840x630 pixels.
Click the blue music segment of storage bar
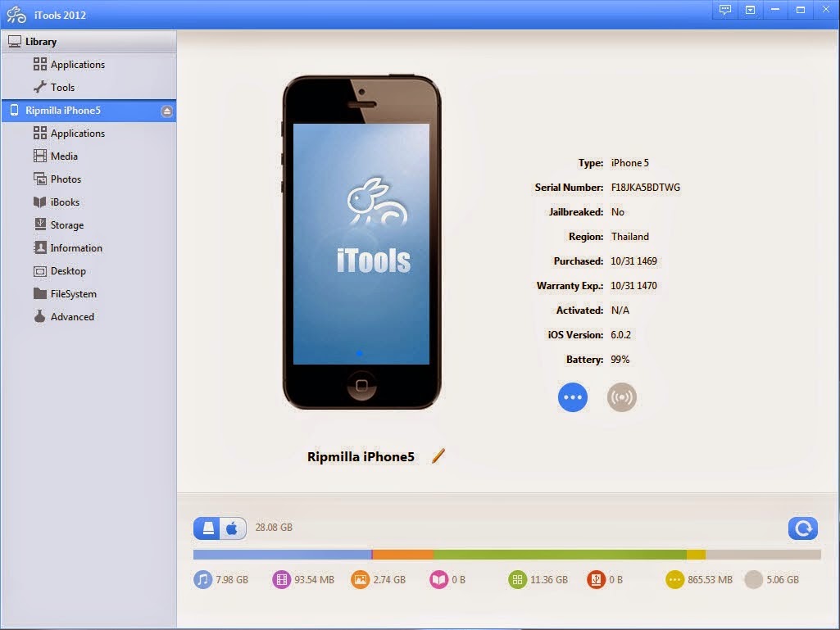click(282, 555)
